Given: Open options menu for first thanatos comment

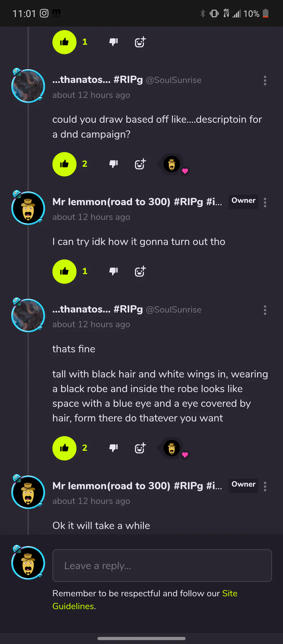Looking at the screenshot, I should tap(265, 80).
